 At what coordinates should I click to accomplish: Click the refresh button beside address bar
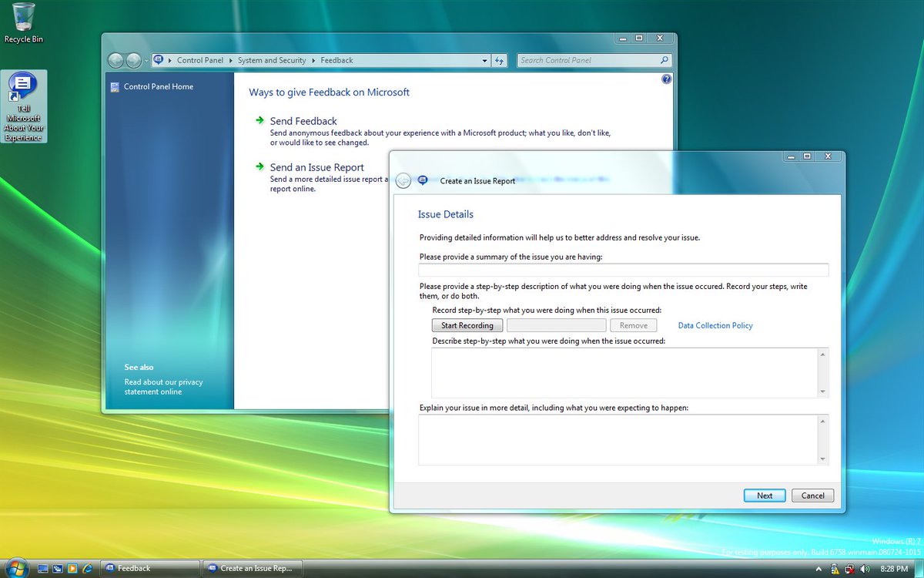tap(499, 60)
